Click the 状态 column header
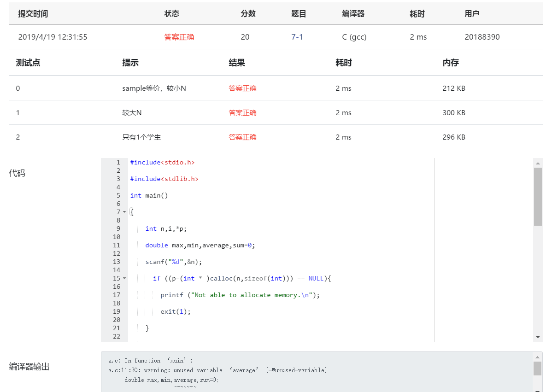 coord(171,14)
